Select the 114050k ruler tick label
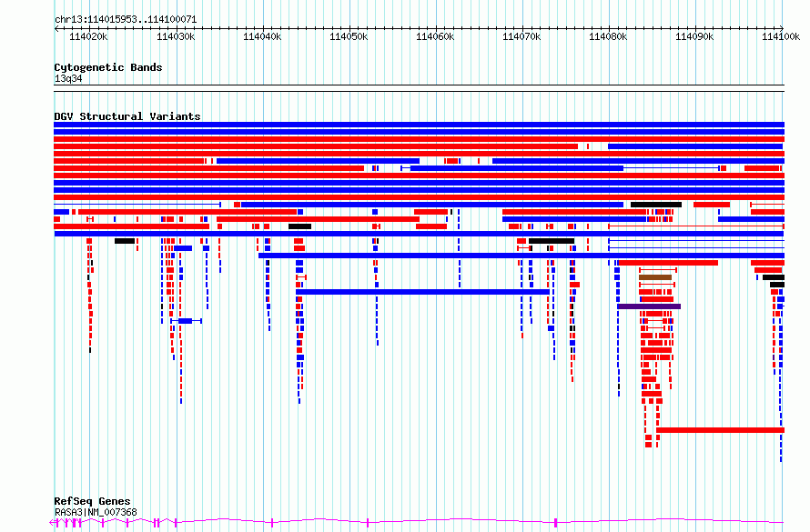810x532 pixels. 349,36
